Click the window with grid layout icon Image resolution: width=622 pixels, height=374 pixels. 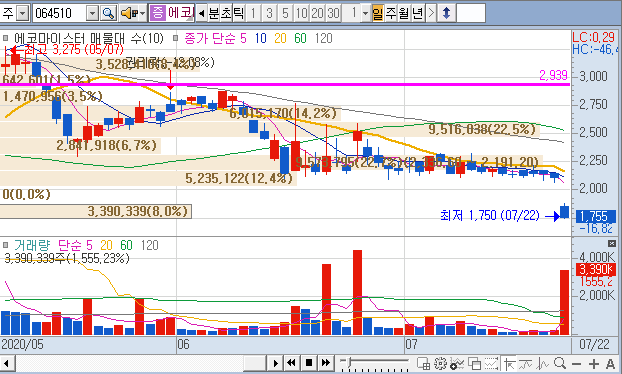click(x=423, y=363)
